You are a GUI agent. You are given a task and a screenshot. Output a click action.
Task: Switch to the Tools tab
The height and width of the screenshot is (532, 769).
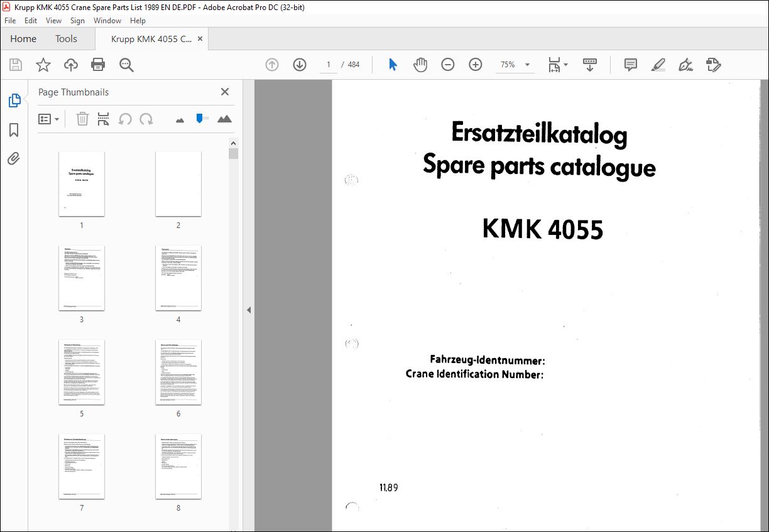click(x=66, y=39)
